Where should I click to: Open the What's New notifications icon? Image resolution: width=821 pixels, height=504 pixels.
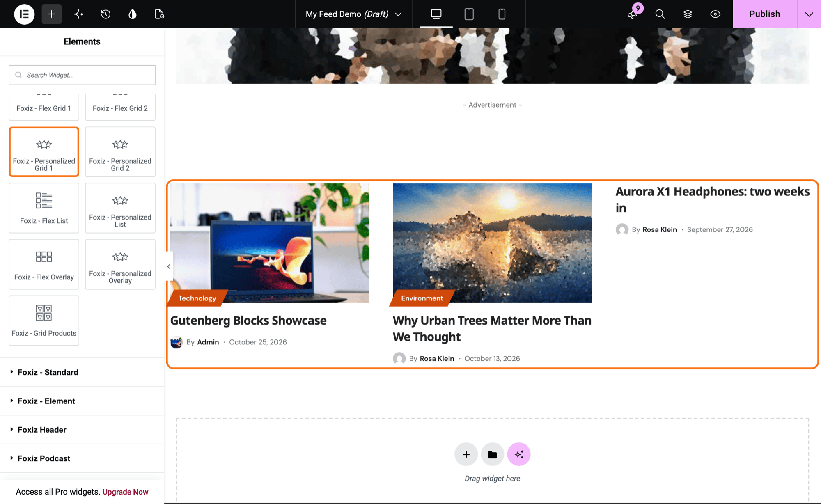click(633, 14)
